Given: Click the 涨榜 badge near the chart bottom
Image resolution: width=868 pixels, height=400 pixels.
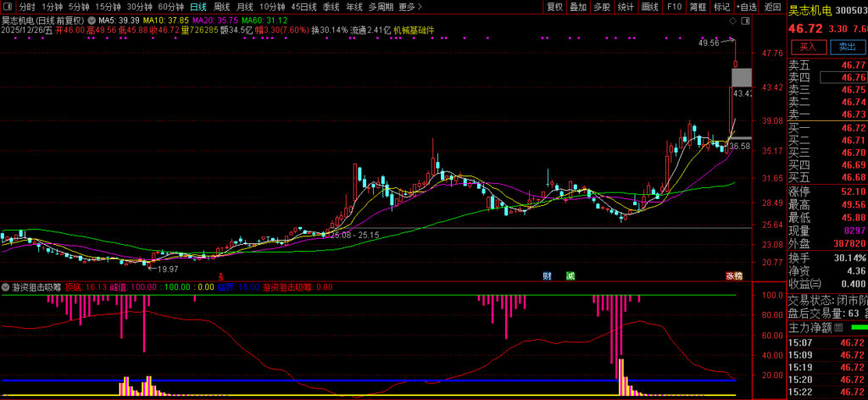Looking at the screenshot, I should [733, 275].
